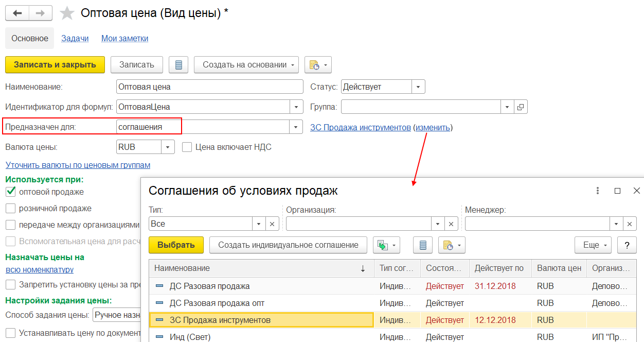Click the open-in-window icon beside the Группа field
The height and width of the screenshot is (342, 644).
pos(521,107)
